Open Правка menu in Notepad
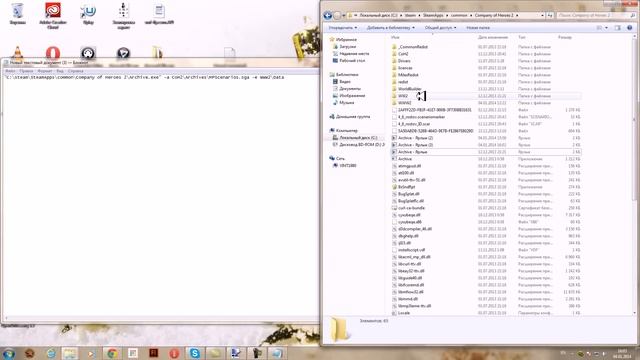640x360 pixels. [x=26, y=71]
